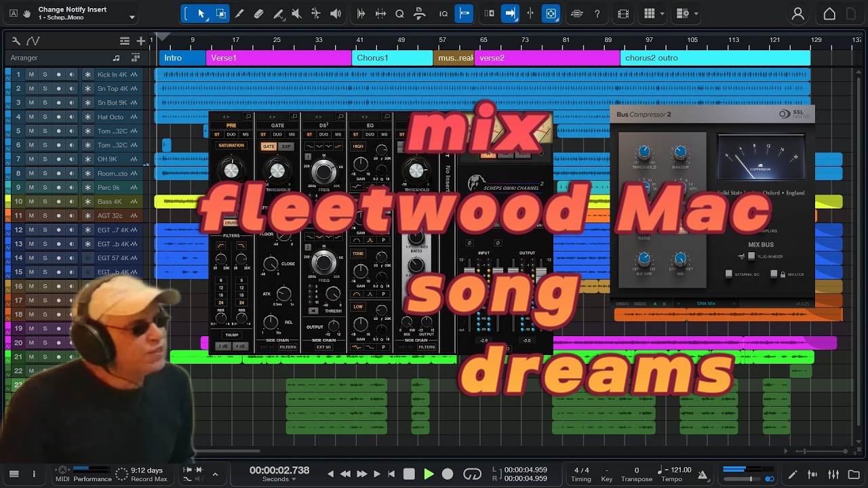Click Bus Compressor 2 THRESHOLD knob
Image resolution: width=868 pixels, height=488 pixels.
(x=644, y=152)
